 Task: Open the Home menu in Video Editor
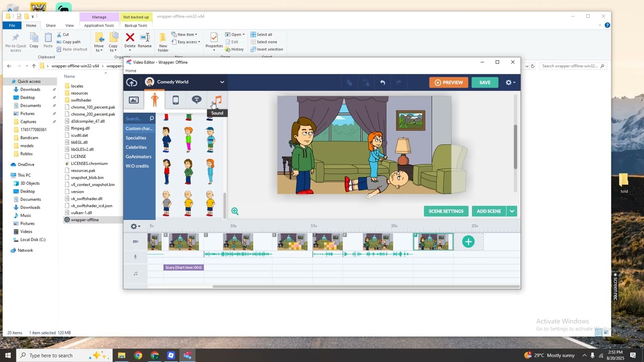tap(131, 71)
